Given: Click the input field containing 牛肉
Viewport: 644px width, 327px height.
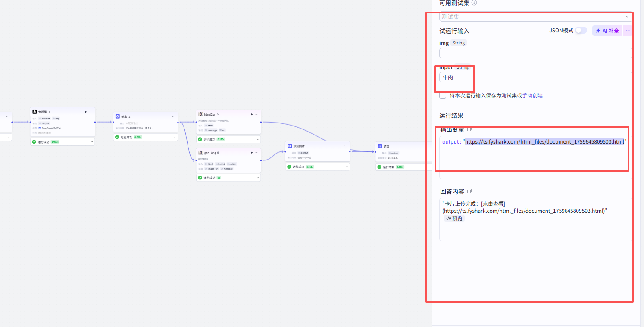Looking at the screenshot, I should pos(535,77).
